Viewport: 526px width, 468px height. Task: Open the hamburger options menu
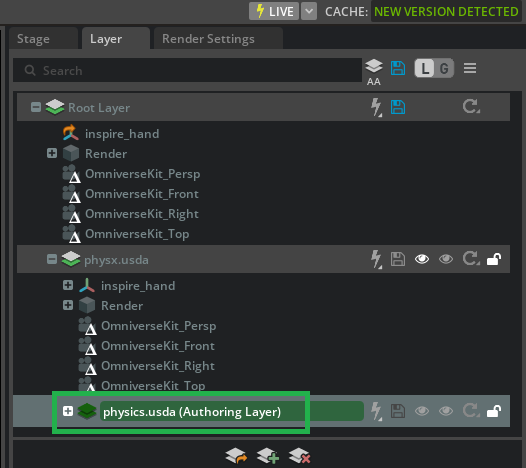point(470,68)
